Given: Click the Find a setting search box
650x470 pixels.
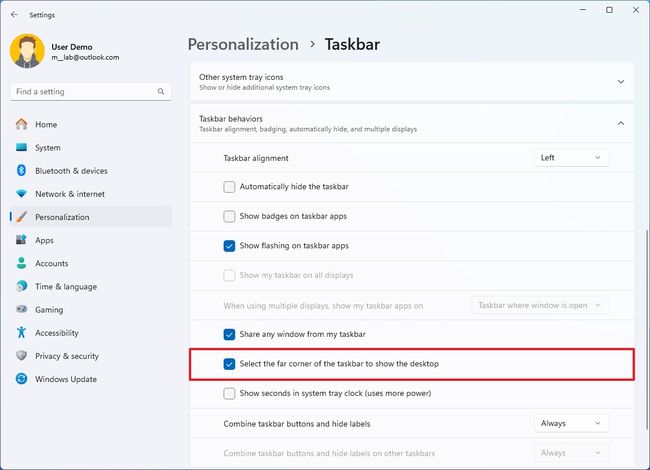Looking at the screenshot, I should (x=84, y=91).
